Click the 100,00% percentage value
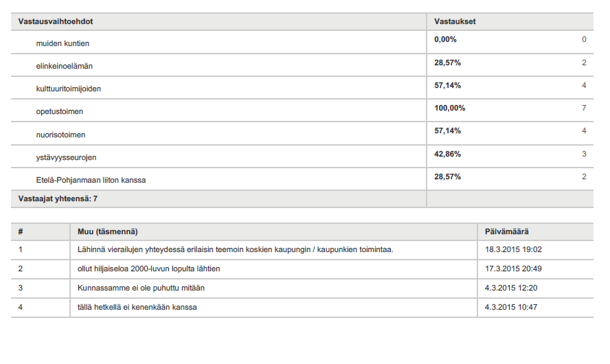 [450, 108]
